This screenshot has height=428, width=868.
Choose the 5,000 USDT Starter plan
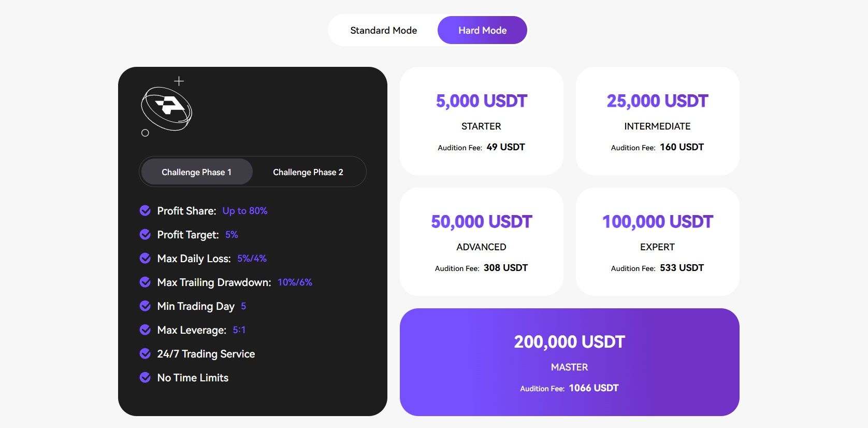point(481,121)
